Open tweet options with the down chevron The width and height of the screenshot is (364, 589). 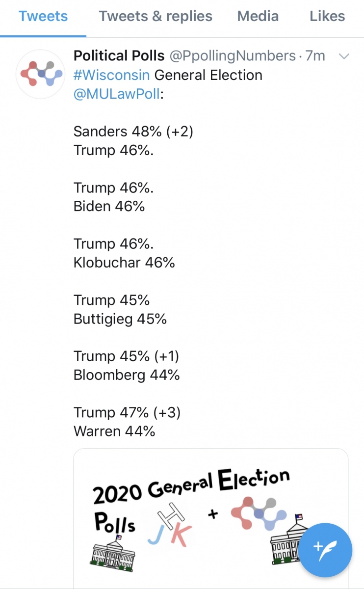click(344, 56)
